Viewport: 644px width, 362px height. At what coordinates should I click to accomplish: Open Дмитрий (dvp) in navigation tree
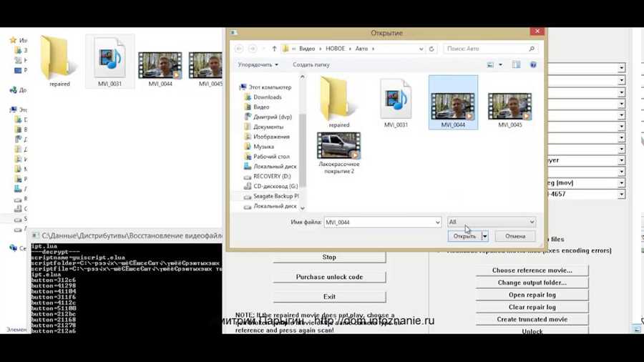[x=273, y=117]
